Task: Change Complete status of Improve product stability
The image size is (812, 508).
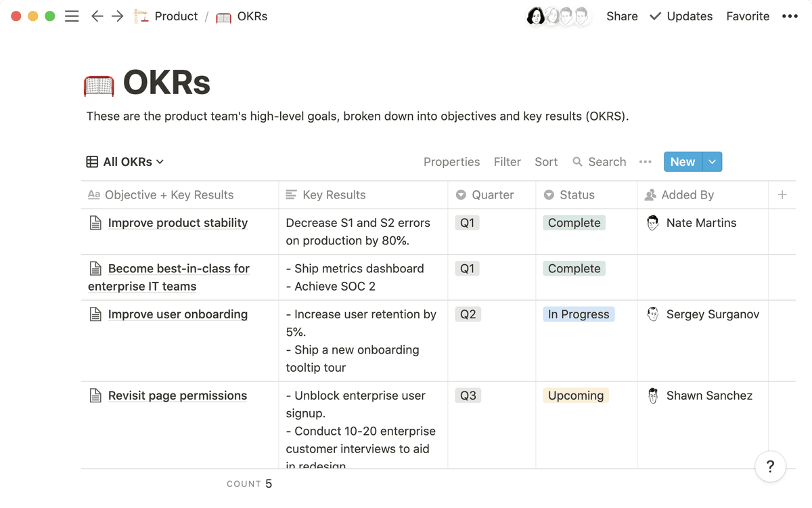Action: 574,223
